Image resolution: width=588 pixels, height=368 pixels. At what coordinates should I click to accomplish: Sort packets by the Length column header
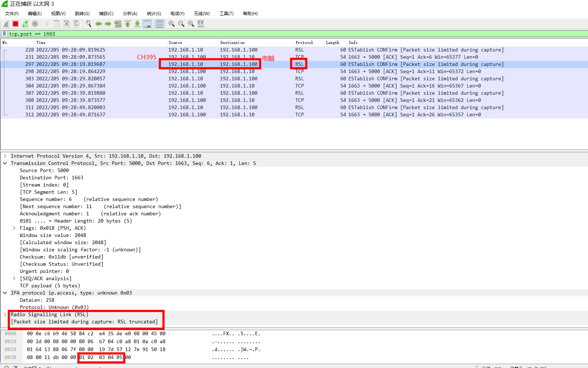pyautogui.click(x=335, y=42)
